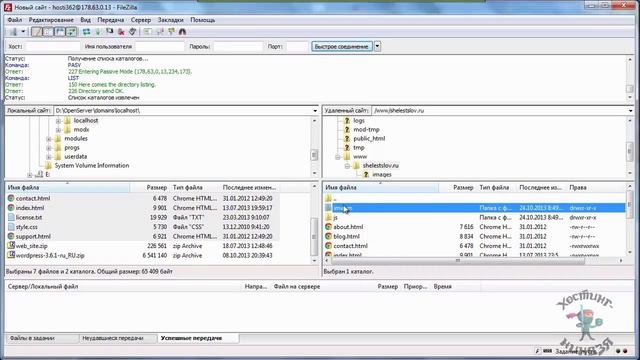This screenshot has width=640, height=360.
Task: Refresh the file and folder lists
Action: pyautogui.click(x=87, y=32)
